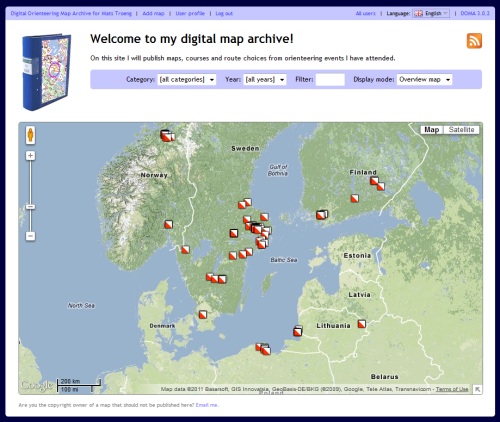Open Digital Orienteering Map Archive home link

[71, 13]
